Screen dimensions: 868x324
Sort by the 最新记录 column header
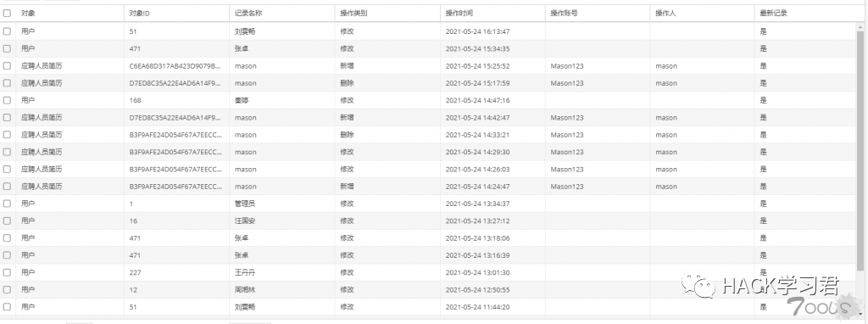click(x=774, y=14)
